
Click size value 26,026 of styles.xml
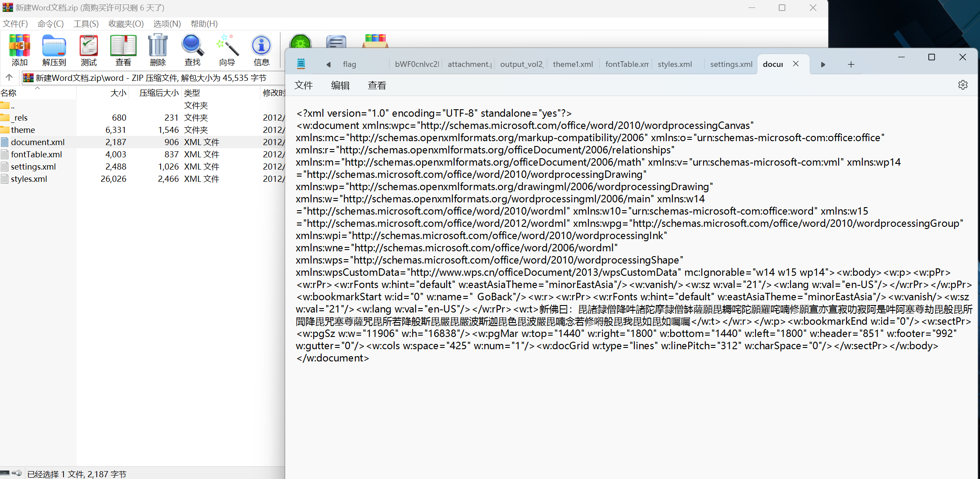(x=113, y=179)
